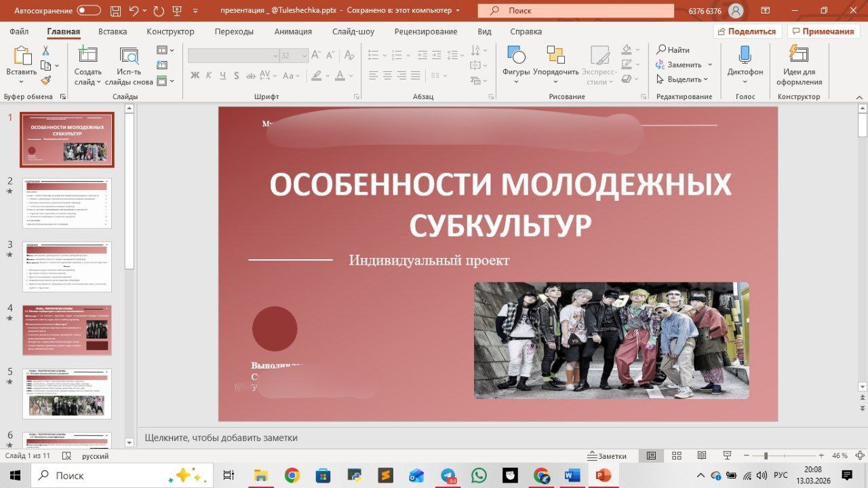Click the Reuse Slides icon
This screenshot has width=868, height=488.
point(129,56)
